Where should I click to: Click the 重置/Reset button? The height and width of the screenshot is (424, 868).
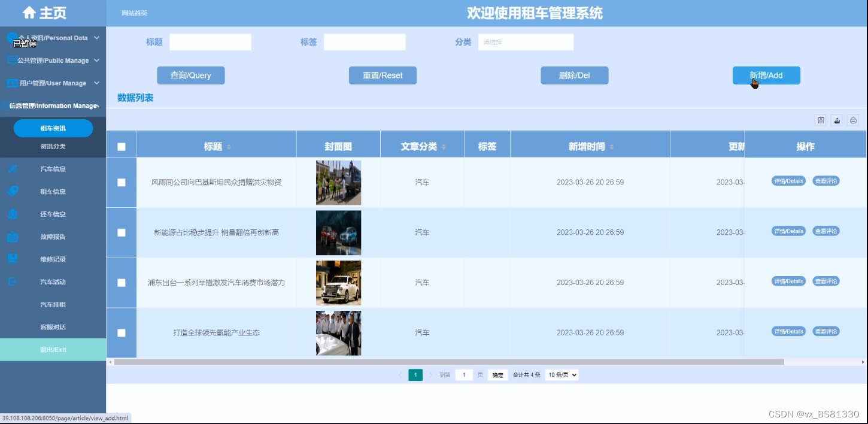(x=383, y=75)
